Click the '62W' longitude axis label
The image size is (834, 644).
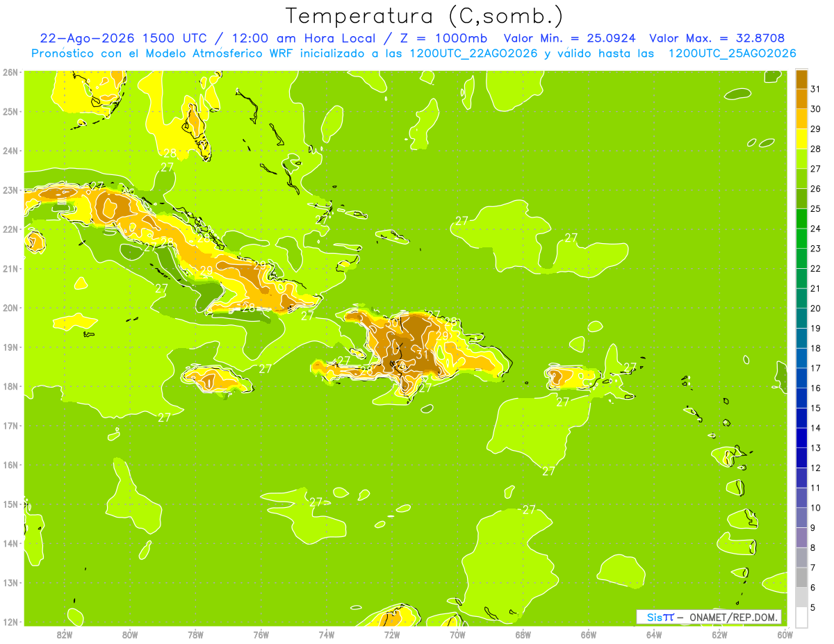[x=719, y=634]
